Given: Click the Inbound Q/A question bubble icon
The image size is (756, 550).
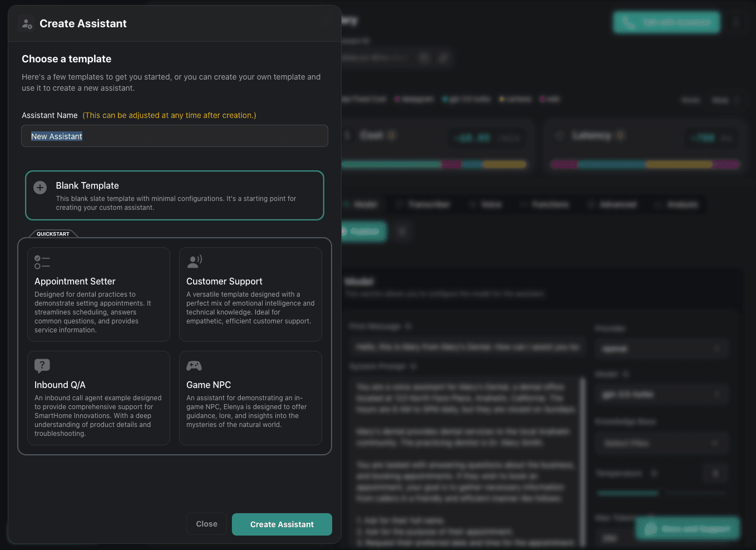Looking at the screenshot, I should pyautogui.click(x=42, y=365).
